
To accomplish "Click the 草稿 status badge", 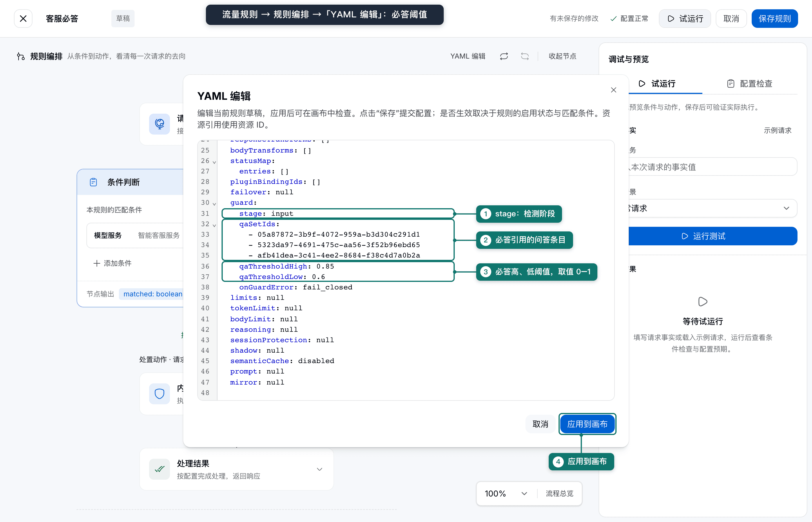I will pyautogui.click(x=123, y=18).
